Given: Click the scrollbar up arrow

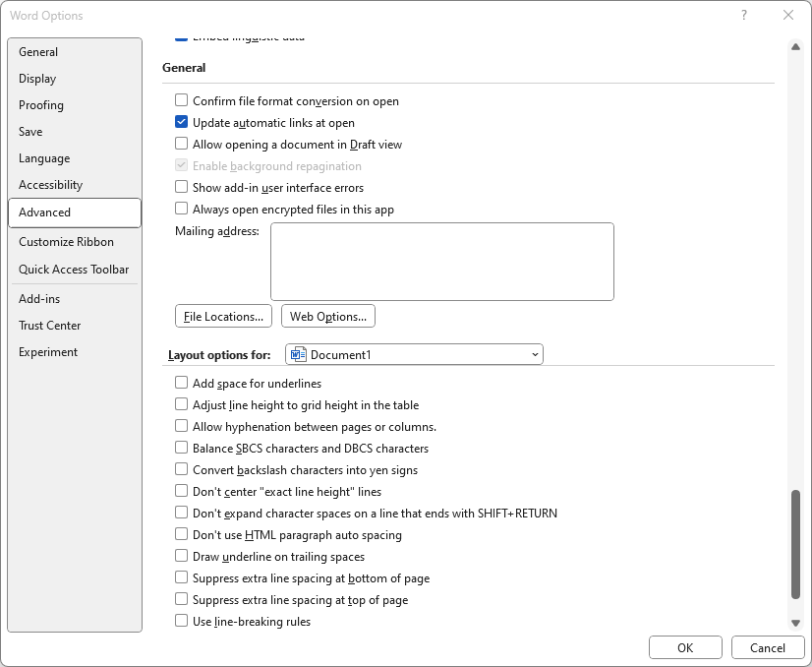Looking at the screenshot, I should [795, 47].
